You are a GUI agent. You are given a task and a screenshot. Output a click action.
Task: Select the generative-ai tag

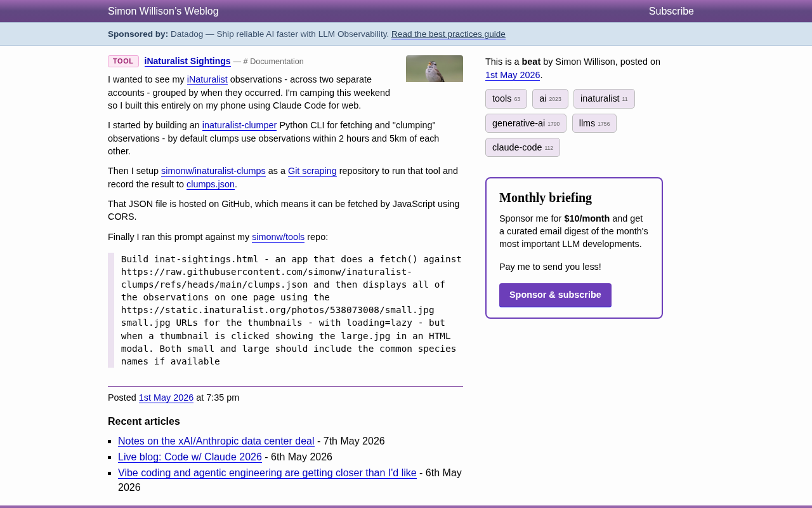[x=526, y=123]
